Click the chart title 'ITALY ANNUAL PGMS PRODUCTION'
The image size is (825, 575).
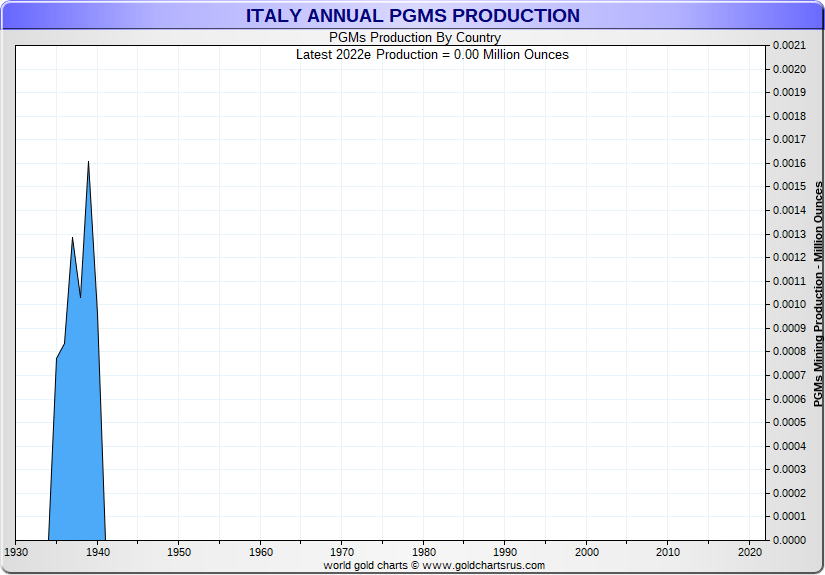click(x=412, y=15)
